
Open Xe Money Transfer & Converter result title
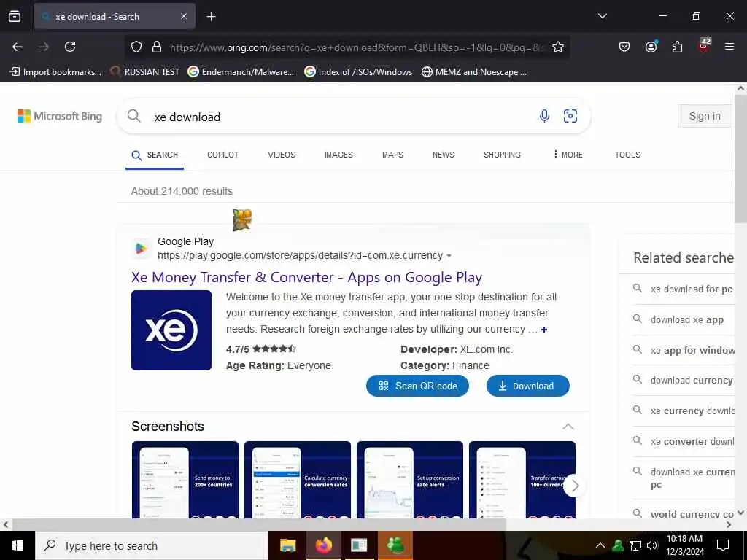[x=307, y=277]
